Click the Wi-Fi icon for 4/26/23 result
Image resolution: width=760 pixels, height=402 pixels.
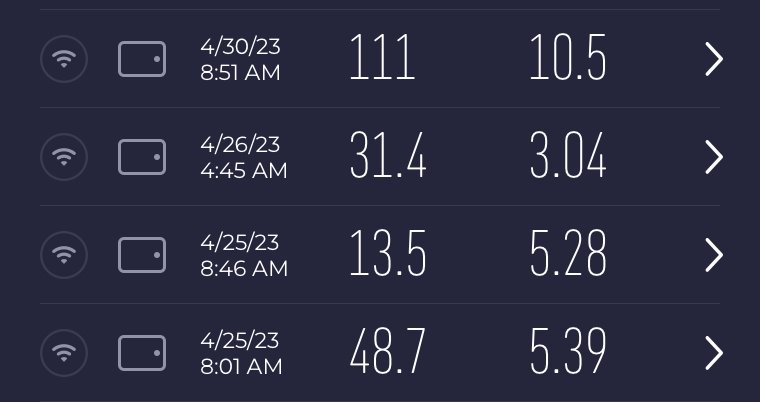click(x=64, y=157)
